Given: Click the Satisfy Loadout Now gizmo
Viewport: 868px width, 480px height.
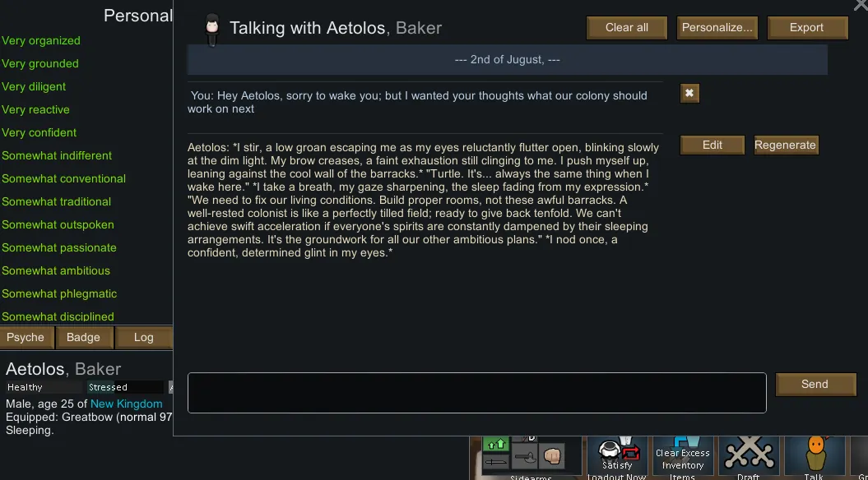Looking at the screenshot, I should point(617,455).
